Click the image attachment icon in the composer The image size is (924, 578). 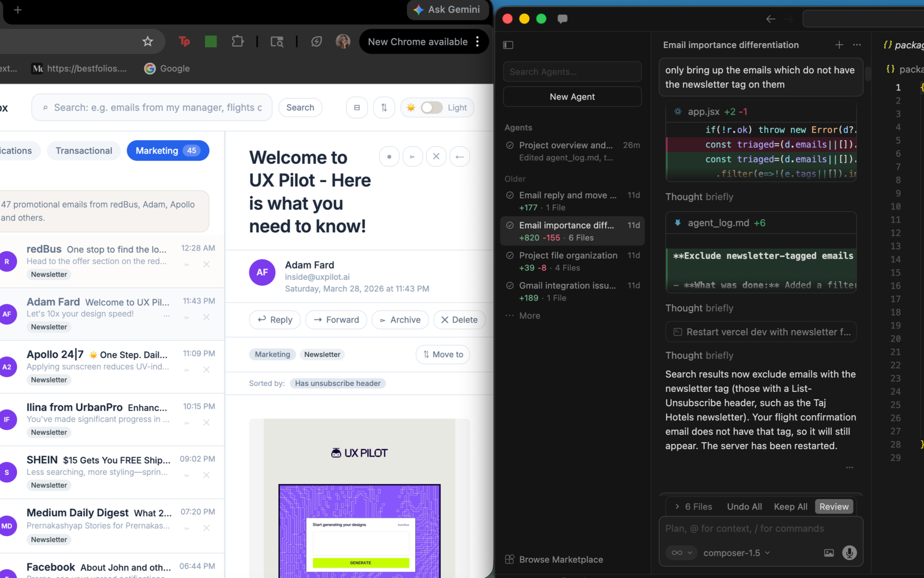tap(828, 553)
